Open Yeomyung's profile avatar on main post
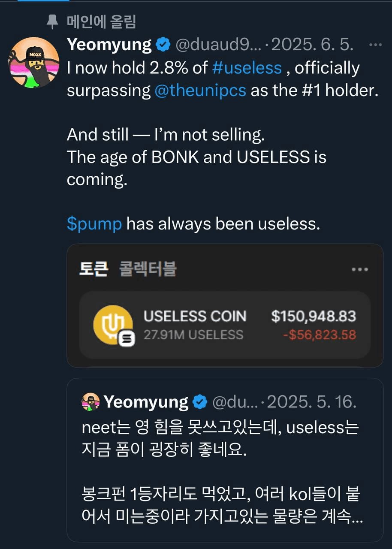Screen dimensions: 392x549 pyautogui.click(x=34, y=63)
